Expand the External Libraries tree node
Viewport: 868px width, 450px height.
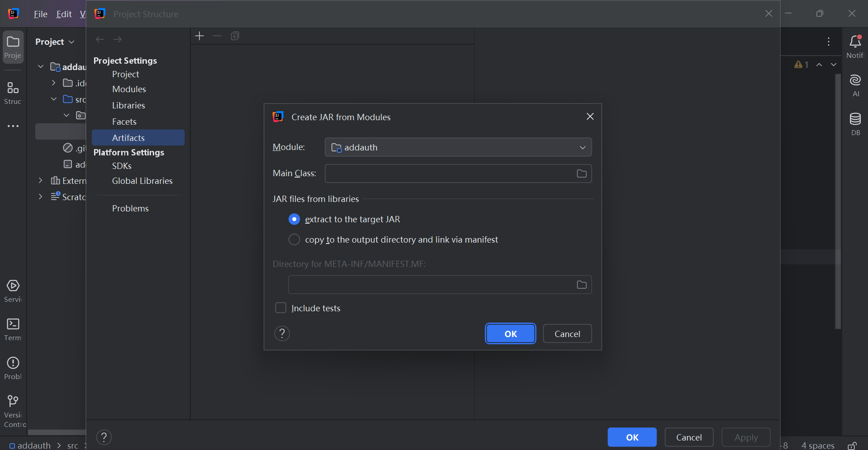click(41, 181)
